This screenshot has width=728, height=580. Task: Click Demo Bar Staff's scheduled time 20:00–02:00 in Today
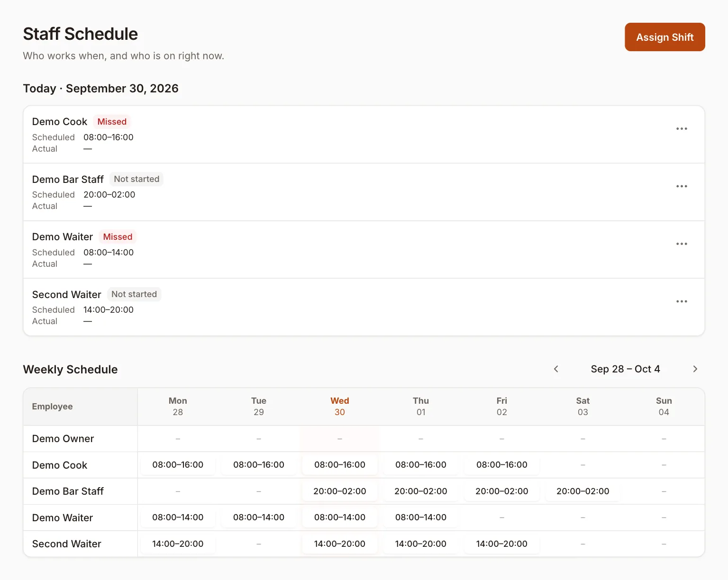pos(109,195)
